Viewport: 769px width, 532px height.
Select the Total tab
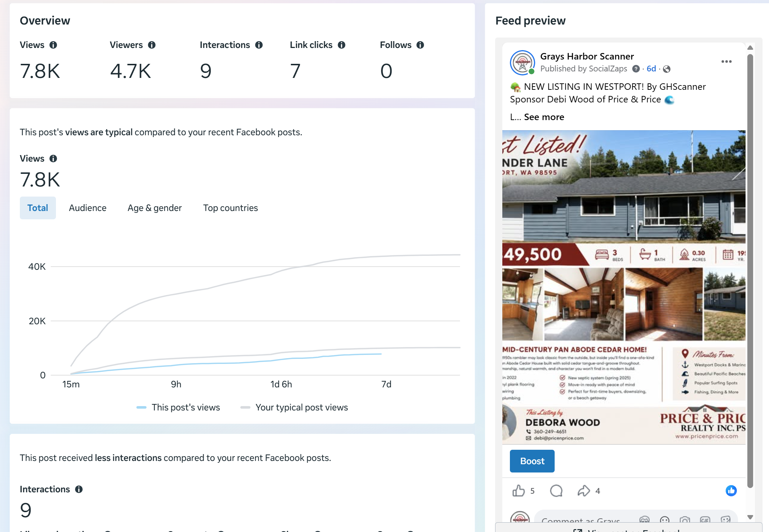click(38, 208)
